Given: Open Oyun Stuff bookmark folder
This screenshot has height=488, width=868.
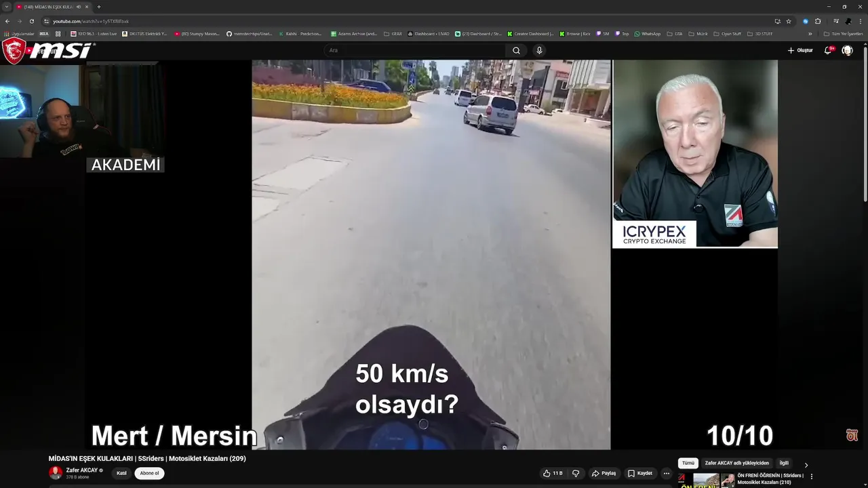Looking at the screenshot, I should coord(727,33).
